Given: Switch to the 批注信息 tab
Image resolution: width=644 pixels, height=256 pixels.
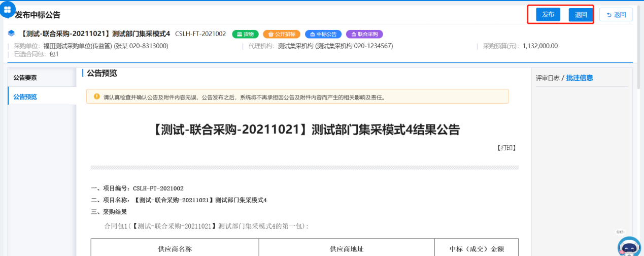Looking at the screenshot, I should 580,78.
